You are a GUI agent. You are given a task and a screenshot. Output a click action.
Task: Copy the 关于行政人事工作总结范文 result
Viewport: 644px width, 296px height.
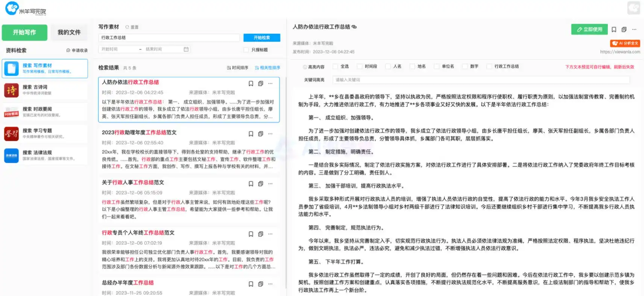coord(261,184)
